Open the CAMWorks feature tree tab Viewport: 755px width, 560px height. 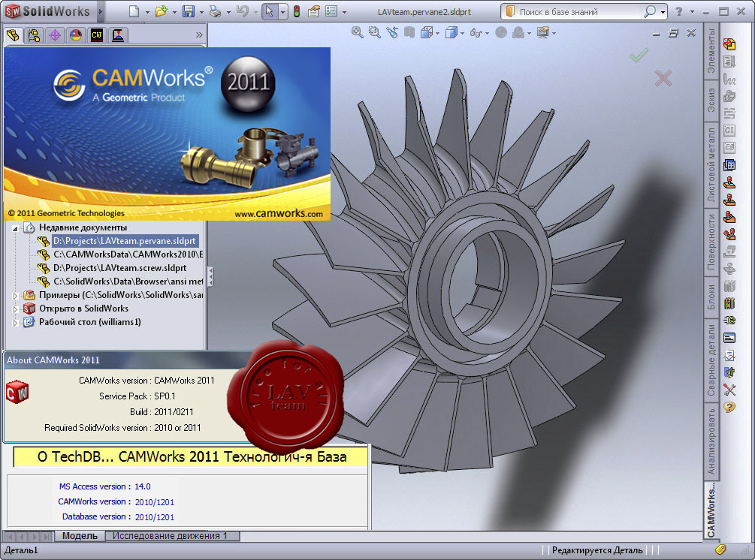[x=97, y=35]
